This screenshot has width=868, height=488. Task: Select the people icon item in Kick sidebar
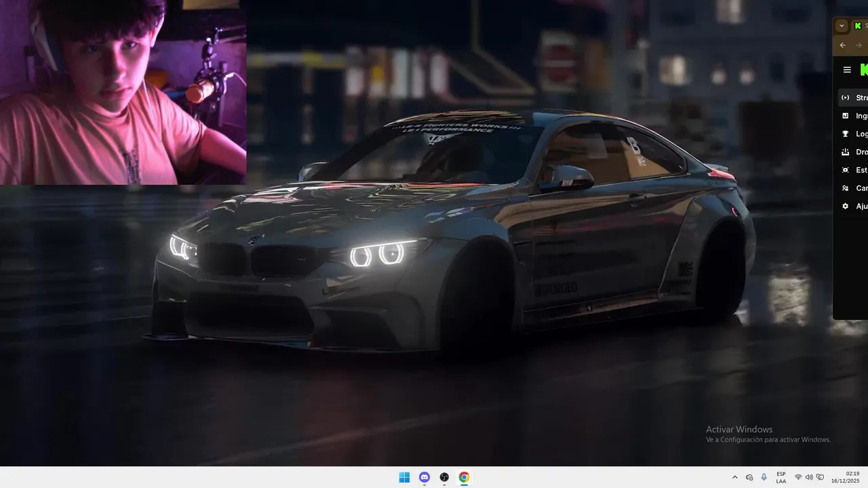coord(853,188)
